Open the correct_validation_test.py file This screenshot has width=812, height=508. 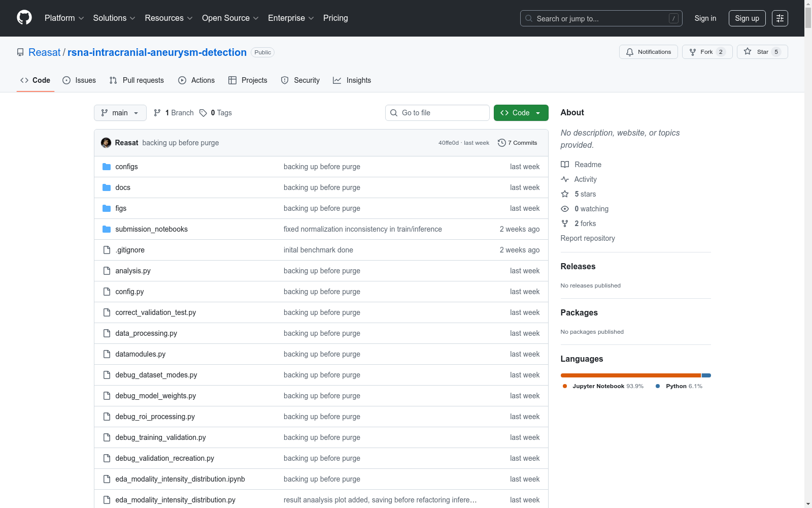pyautogui.click(x=156, y=312)
